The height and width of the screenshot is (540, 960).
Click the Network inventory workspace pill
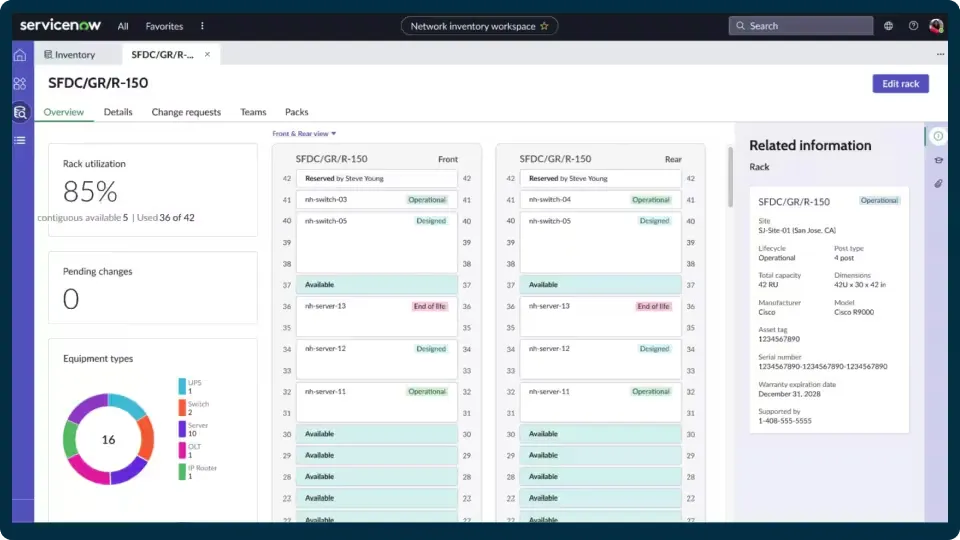[479, 26]
